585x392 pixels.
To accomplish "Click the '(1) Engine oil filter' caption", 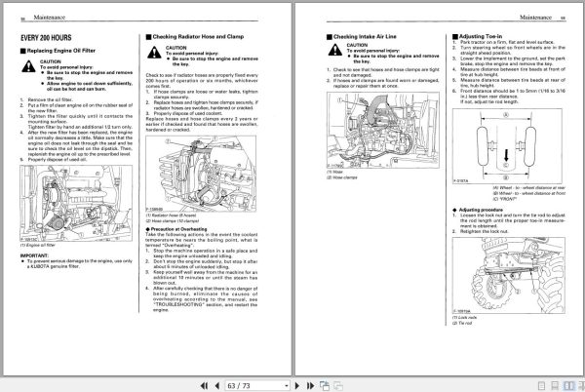I will pos(38,245).
